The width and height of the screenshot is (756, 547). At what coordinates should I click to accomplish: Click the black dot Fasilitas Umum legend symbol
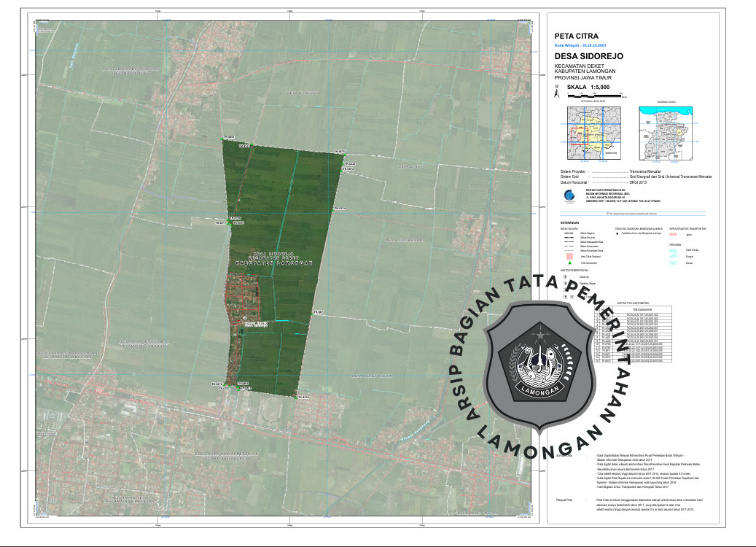pyautogui.click(x=617, y=234)
